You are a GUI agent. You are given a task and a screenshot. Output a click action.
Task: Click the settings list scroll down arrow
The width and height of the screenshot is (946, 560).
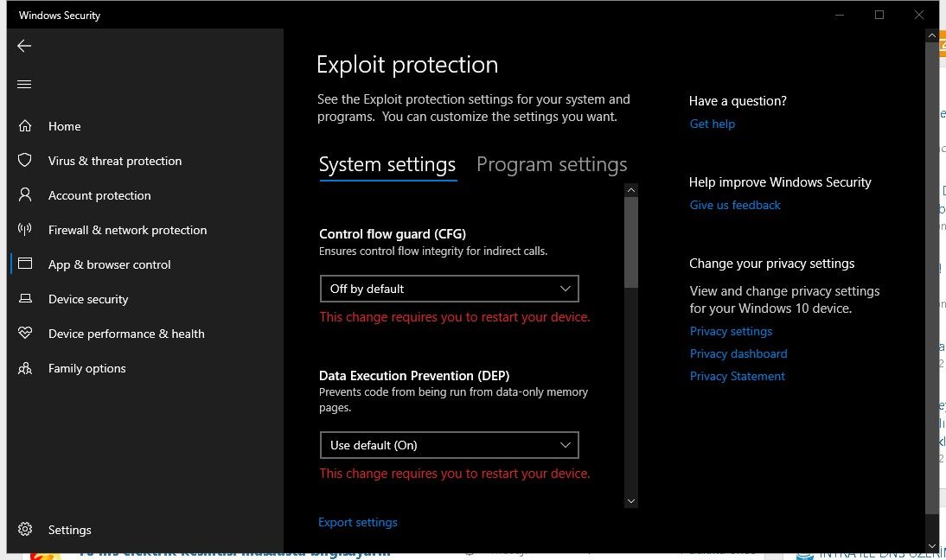(631, 500)
